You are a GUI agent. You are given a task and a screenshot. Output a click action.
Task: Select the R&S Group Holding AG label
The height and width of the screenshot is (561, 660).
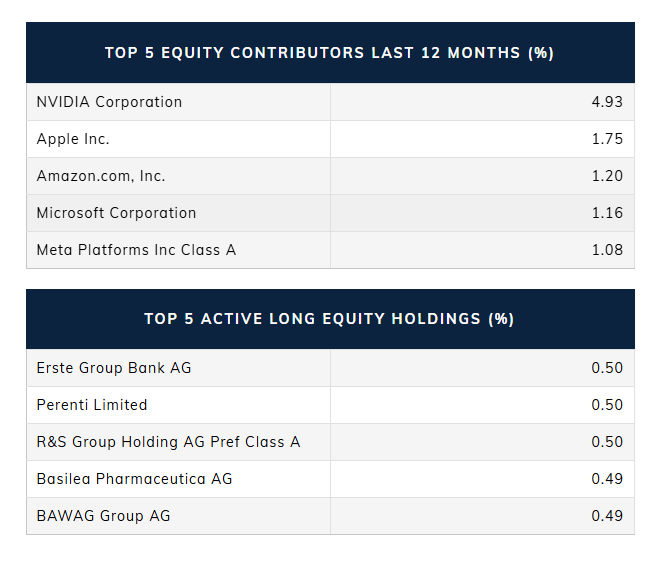[168, 442]
